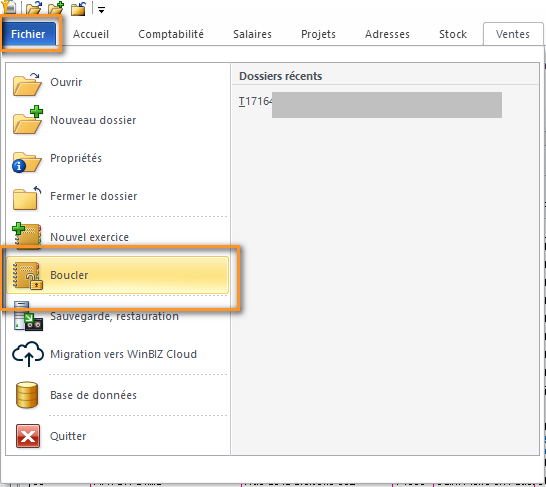Switch to the Salaires tab
The width and height of the screenshot is (546, 487).
click(252, 34)
